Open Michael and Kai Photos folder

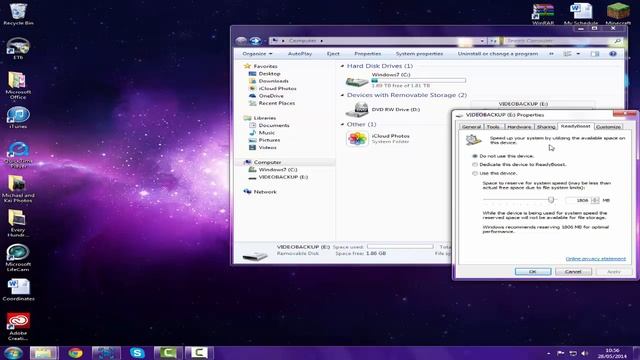point(18,189)
